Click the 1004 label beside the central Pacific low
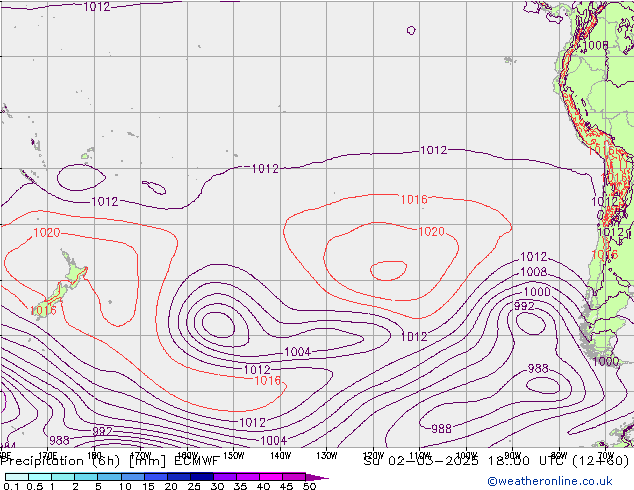This screenshot has width=634, height=490. (298, 352)
